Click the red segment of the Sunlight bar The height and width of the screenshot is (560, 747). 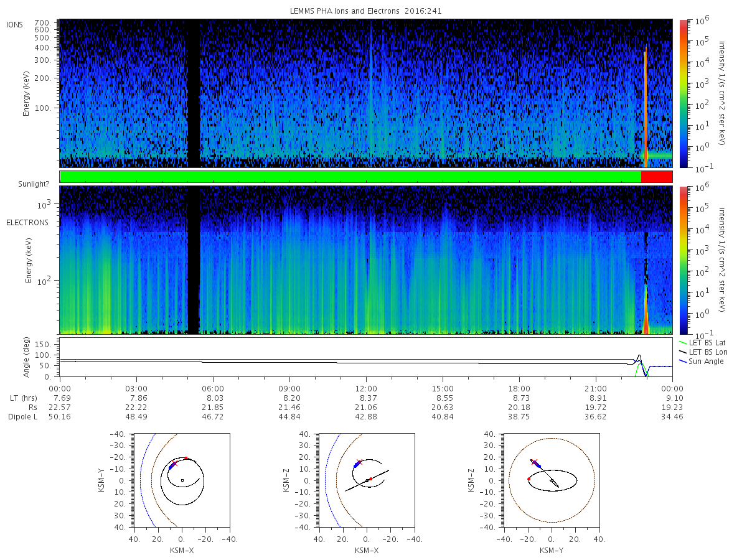coord(657,177)
